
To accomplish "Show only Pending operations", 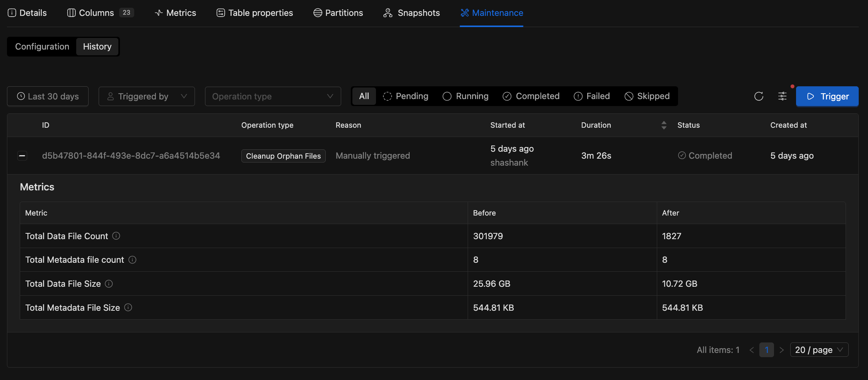I will point(405,96).
